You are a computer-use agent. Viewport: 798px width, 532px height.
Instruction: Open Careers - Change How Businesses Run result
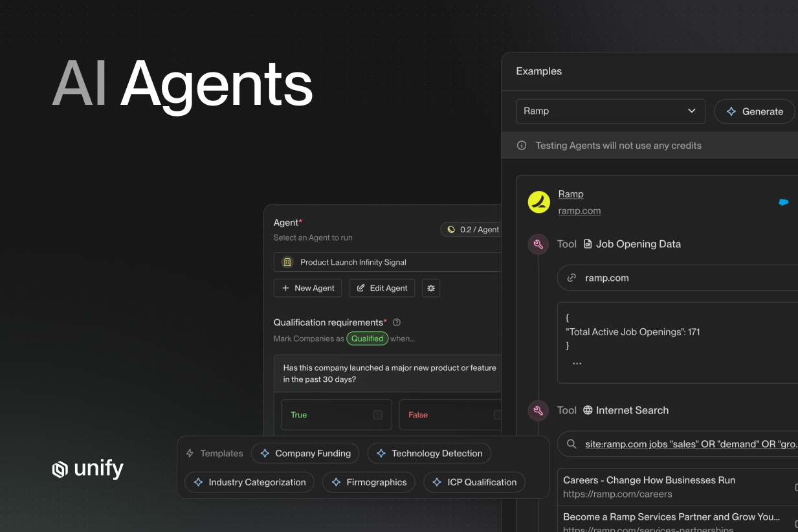tap(649, 480)
